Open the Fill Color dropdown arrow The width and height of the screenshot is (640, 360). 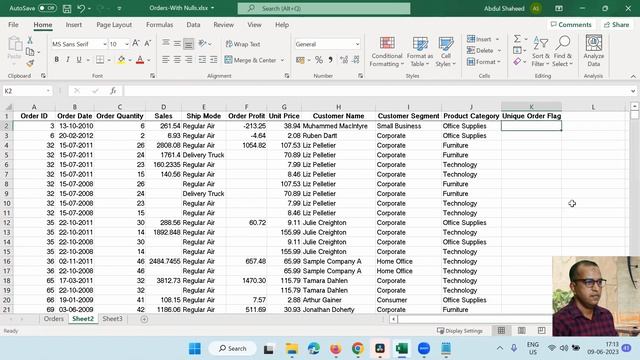130,60
